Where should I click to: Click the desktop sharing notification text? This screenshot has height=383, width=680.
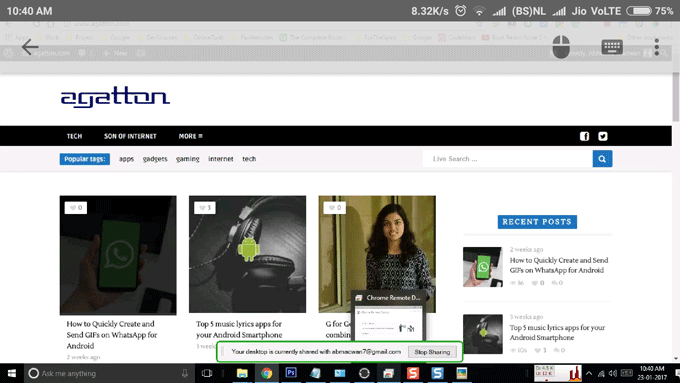[x=316, y=352]
